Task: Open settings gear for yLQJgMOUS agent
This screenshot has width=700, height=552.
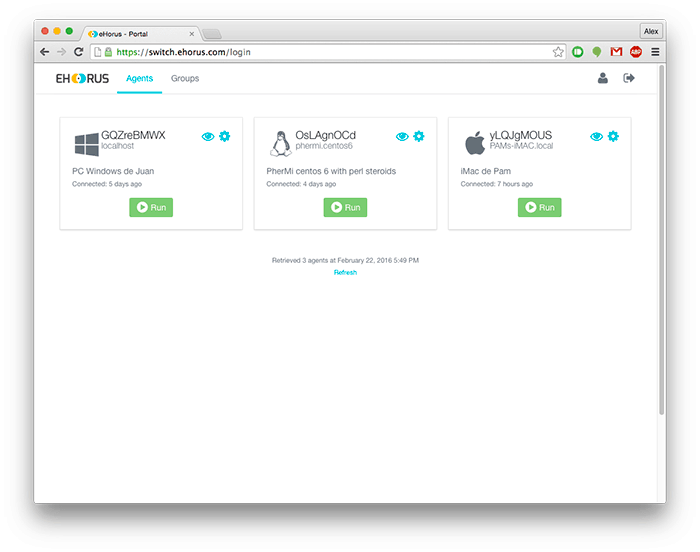Action: pos(613,136)
